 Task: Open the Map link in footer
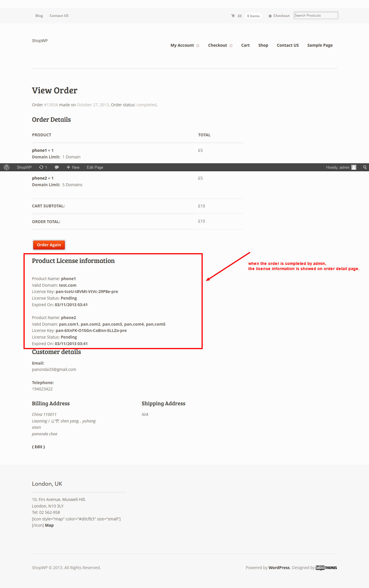point(49,525)
